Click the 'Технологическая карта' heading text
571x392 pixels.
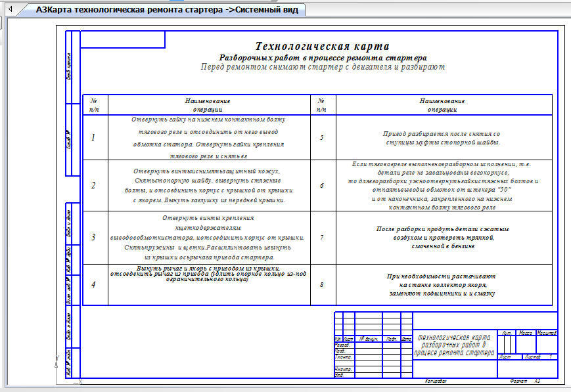pos(322,47)
